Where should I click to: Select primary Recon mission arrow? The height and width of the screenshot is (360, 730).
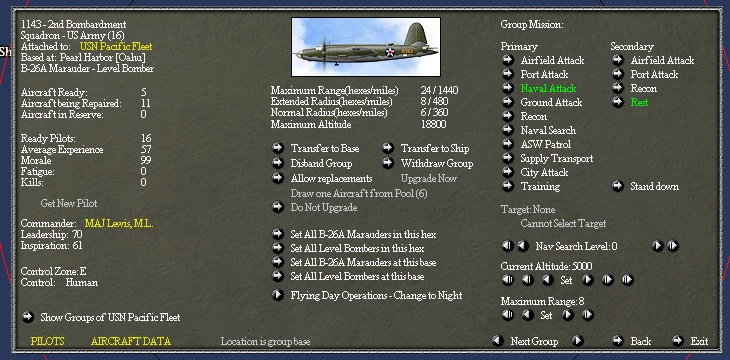click(x=507, y=116)
